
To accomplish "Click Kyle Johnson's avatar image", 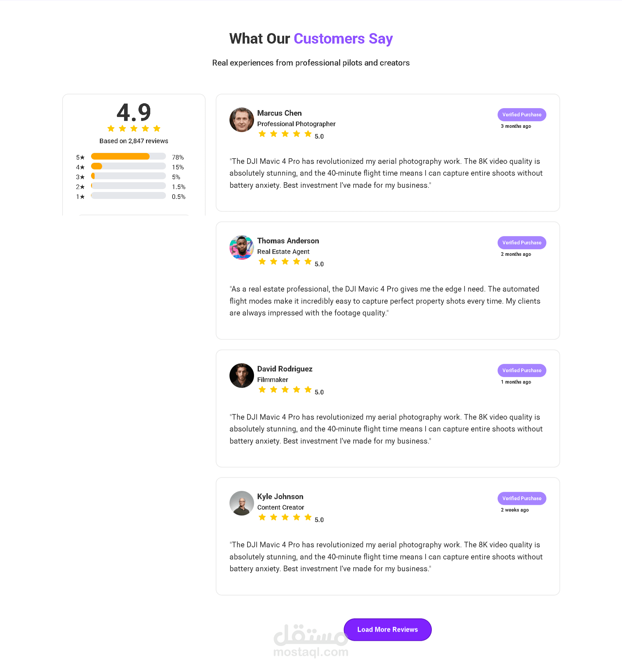I will (x=242, y=503).
